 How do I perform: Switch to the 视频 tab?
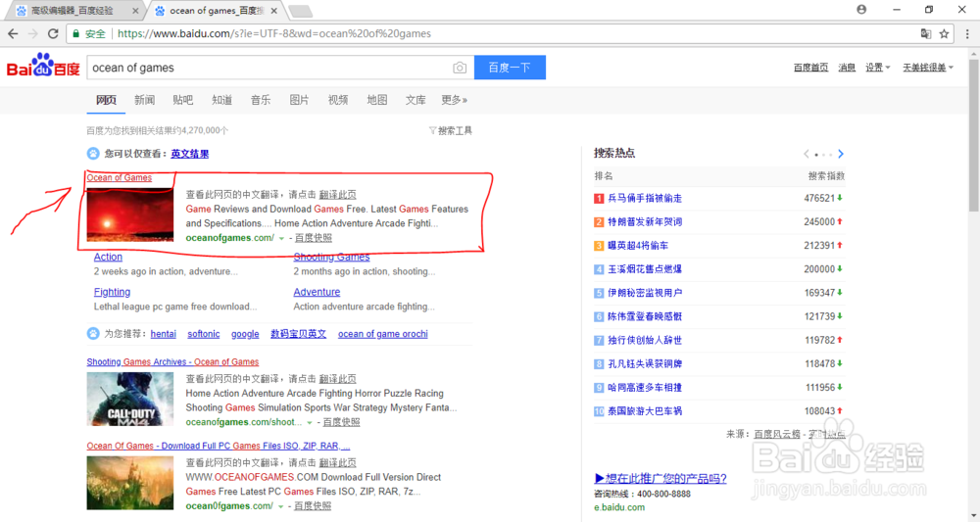click(x=338, y=100)
